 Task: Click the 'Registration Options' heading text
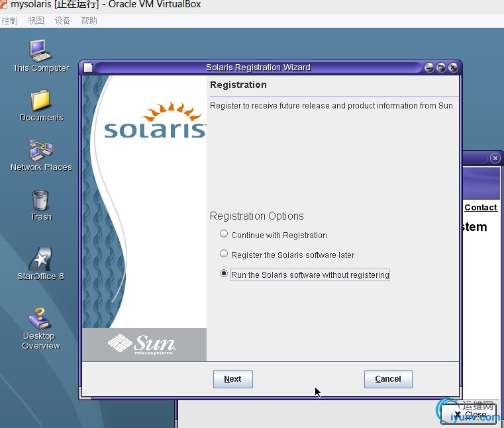[x=257, y=216]
